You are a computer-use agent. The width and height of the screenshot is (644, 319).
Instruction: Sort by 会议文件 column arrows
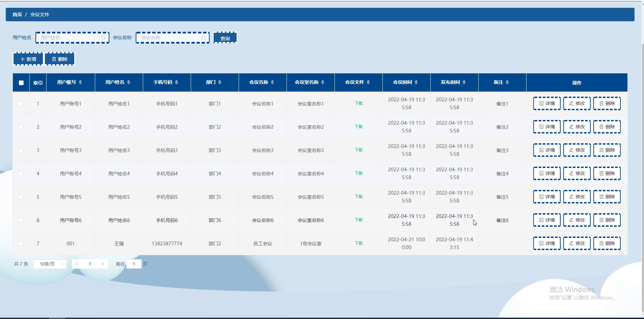pyautogui.click(x=368, y=82)
